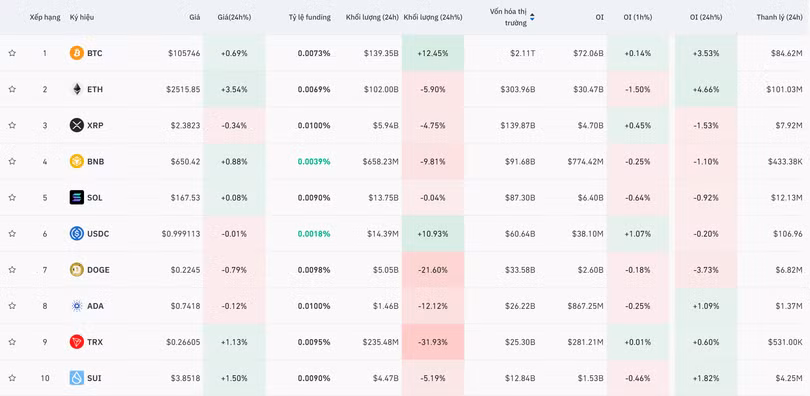Click the Bitcoin coin icon
This screenshot has height=396, width=810.
point(76,53)
